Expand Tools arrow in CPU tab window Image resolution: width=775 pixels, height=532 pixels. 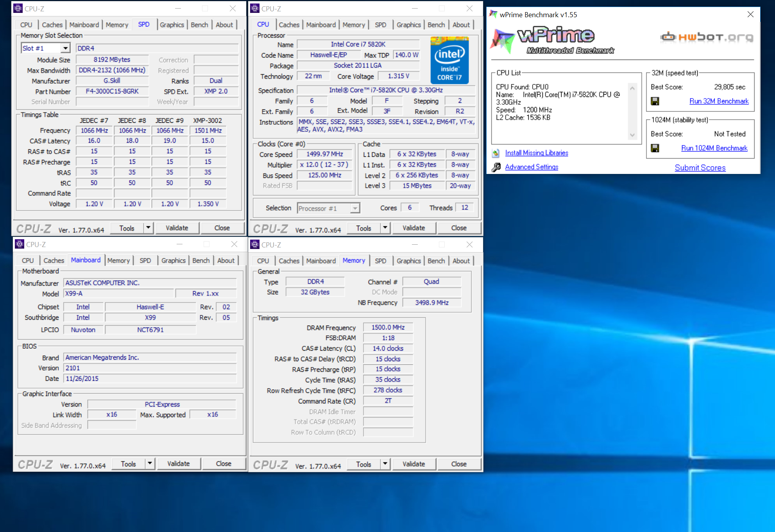tap(385, 227)
